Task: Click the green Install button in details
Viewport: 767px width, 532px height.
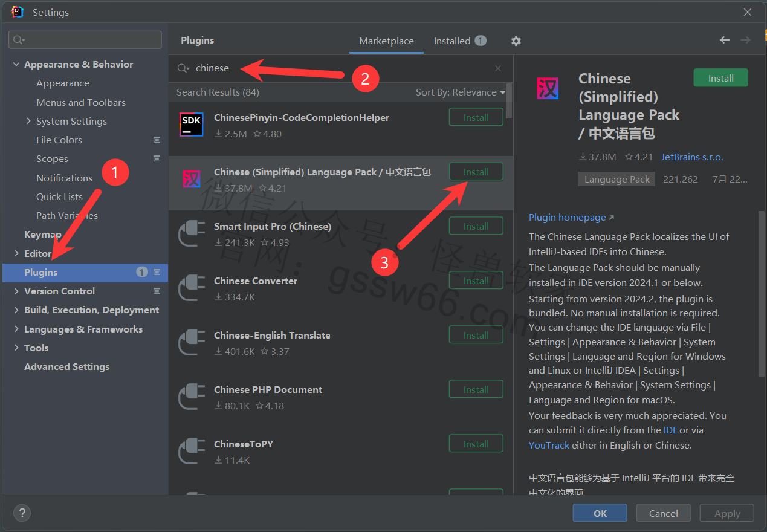Action: coord(720,78)
